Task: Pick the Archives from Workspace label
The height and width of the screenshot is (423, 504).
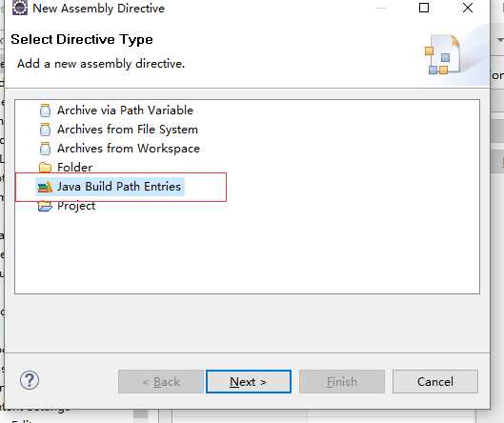Action: click(129, 149)
